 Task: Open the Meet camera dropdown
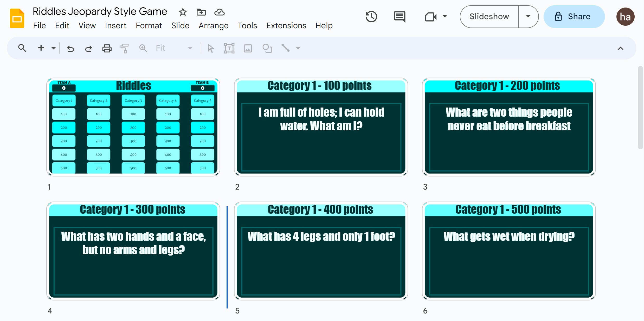(x=445, y=16)
